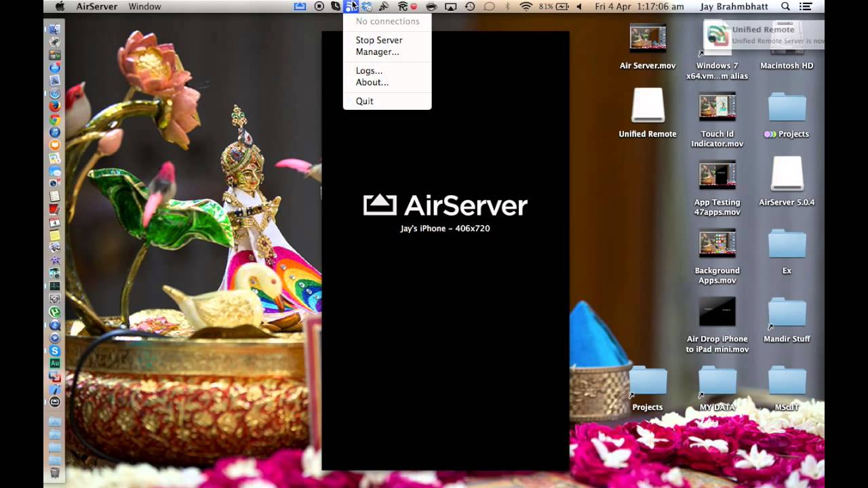Open AirServer icon in the Dock
The height and width of the screenshot is (488, 868).
click(55, 402)
